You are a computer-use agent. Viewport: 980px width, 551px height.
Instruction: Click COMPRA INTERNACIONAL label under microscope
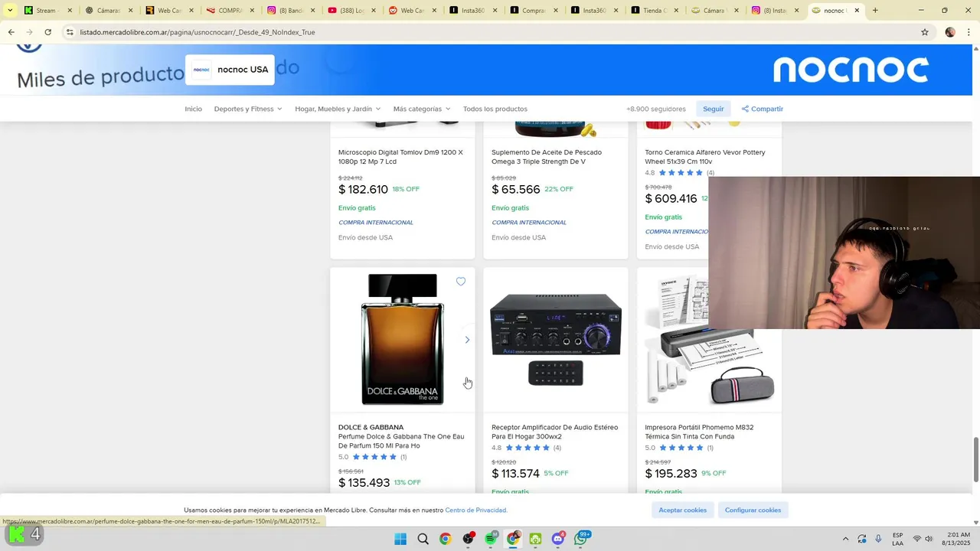click(x=376, y=223)
